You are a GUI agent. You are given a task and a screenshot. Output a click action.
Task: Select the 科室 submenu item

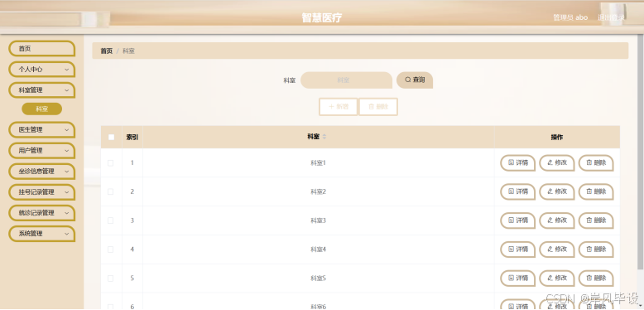(x=42, y=109)
